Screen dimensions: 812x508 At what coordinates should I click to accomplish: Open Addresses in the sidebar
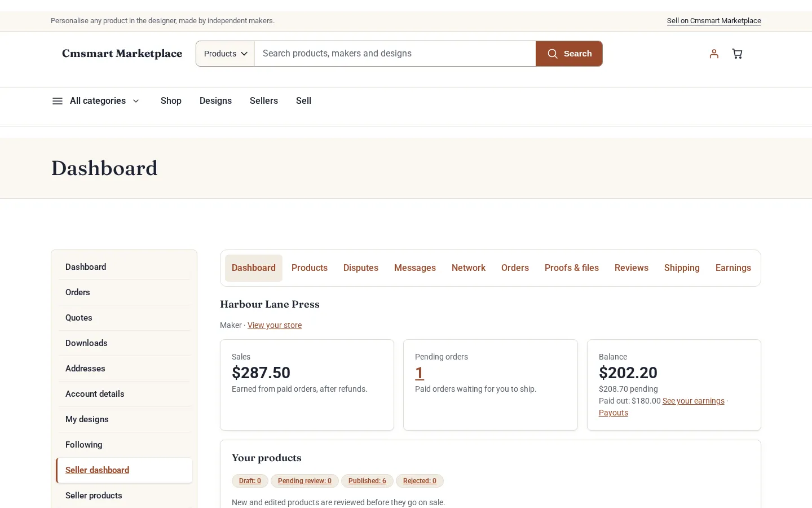tap(124, 369)
